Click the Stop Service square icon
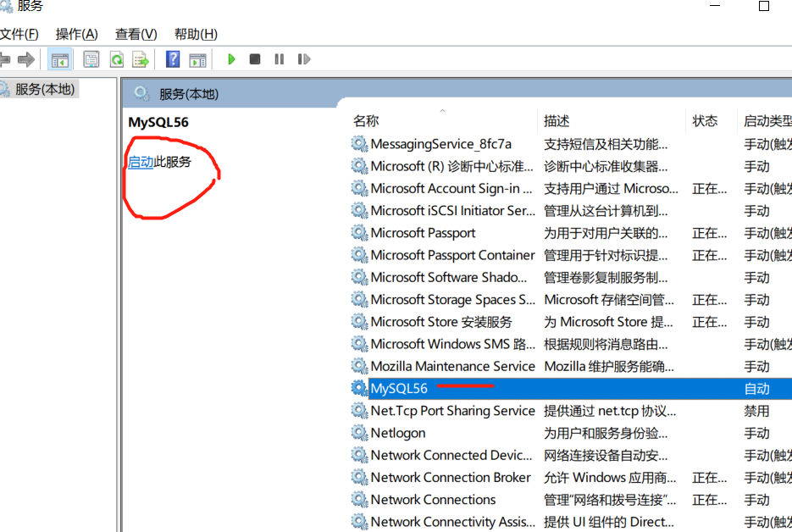792x532 pixels. point(255,58)
